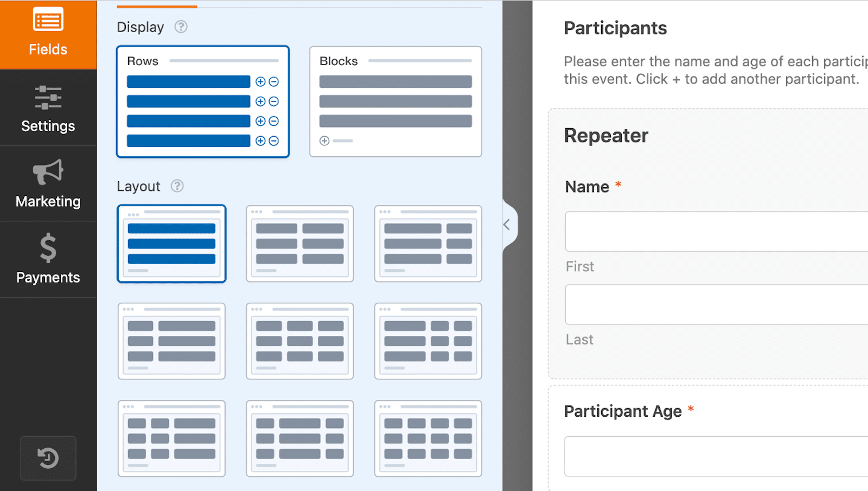Choose the narrow-left wide-right two column layout
868x491 pixels.
171,341
